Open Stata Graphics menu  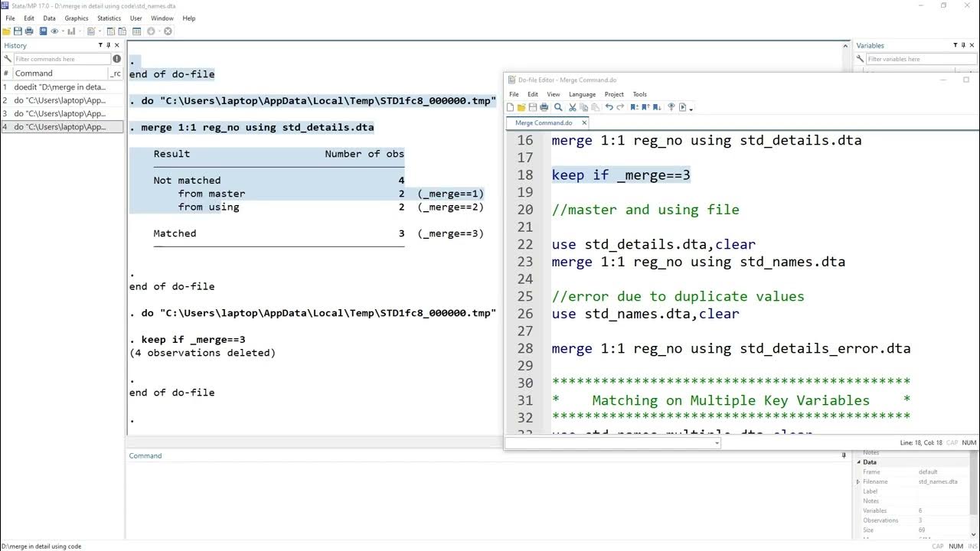[77, 18]
